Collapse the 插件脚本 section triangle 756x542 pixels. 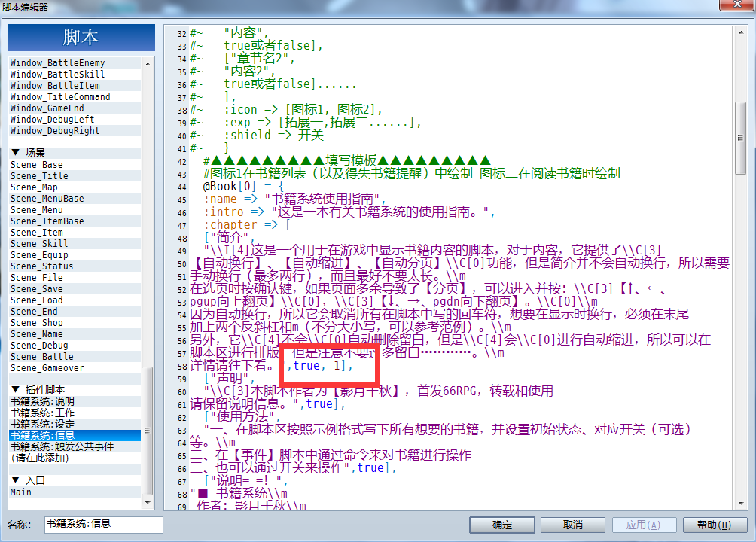15,390
